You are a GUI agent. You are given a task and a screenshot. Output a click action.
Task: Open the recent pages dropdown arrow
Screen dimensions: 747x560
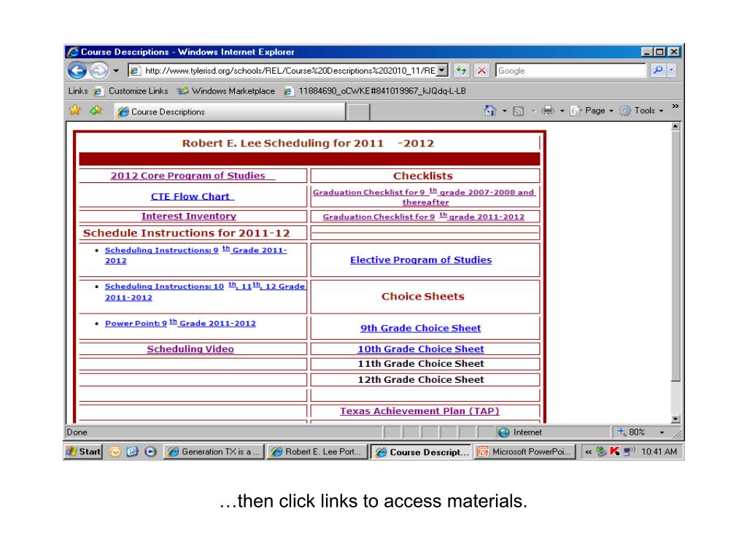click(116, 71)
